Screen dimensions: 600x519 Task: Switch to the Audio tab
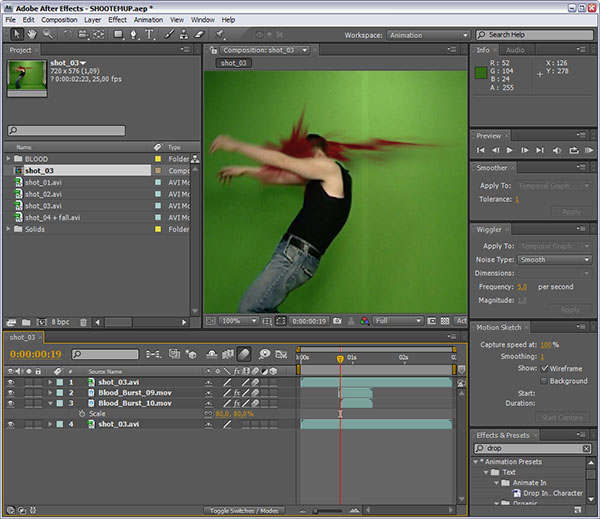pyautogui.click(x=515, y=49)
